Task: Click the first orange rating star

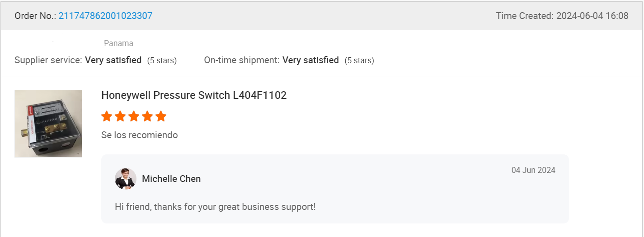Action: [x=107, y=116]
